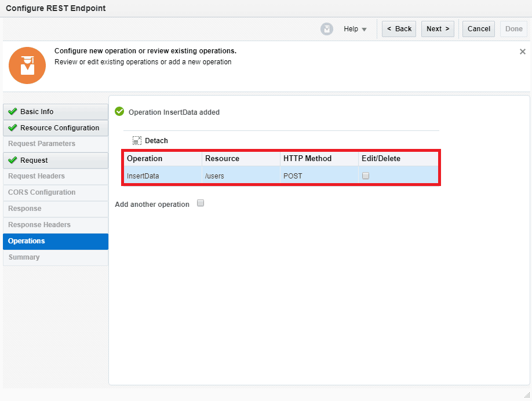The width and height of the screenshot is (532, 401).
Task: Check the Add another operation box
Action: (x=200, y=203)
